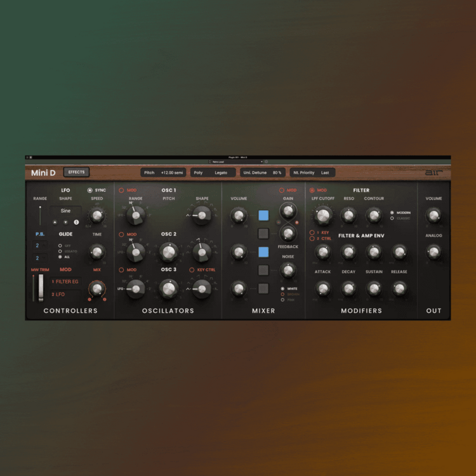Click the LFO RANGE vertical slider
This screenshot has width=476, height=476.
point(40,216)
